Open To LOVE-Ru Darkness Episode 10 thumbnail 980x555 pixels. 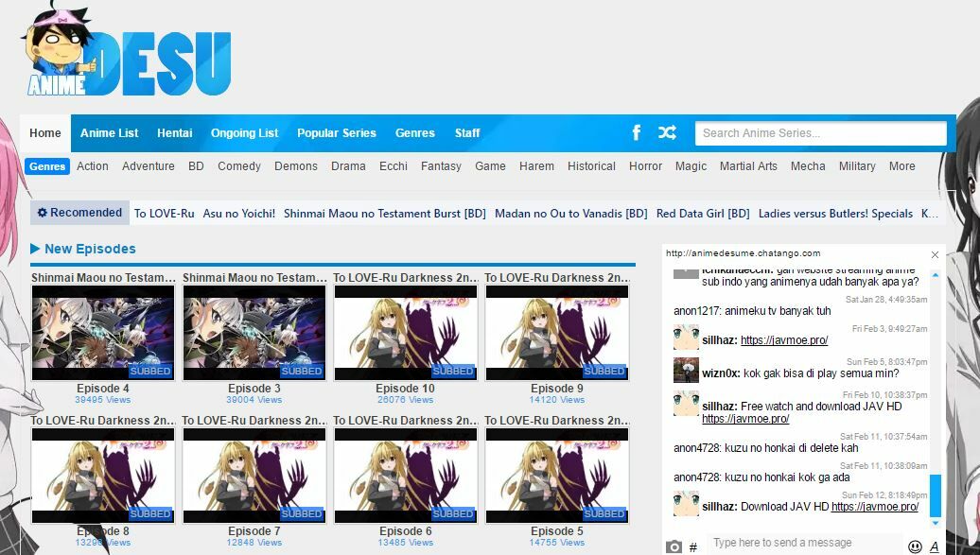pos(406,333)
